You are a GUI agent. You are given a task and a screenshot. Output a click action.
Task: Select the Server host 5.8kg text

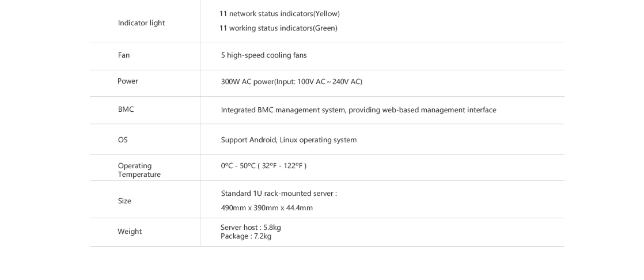pyautogui.click(x=251, y=228)
